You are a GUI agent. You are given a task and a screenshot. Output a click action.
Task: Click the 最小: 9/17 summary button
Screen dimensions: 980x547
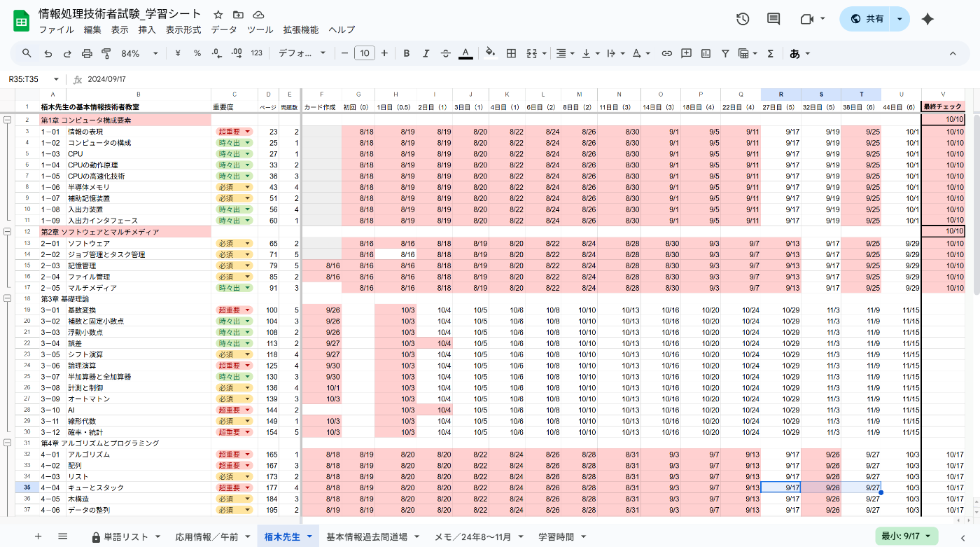click(906, 536)
